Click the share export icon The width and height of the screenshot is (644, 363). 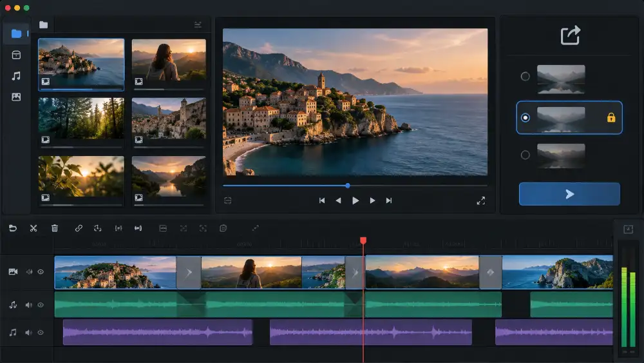pyautogui.click(x=570, y=35)
